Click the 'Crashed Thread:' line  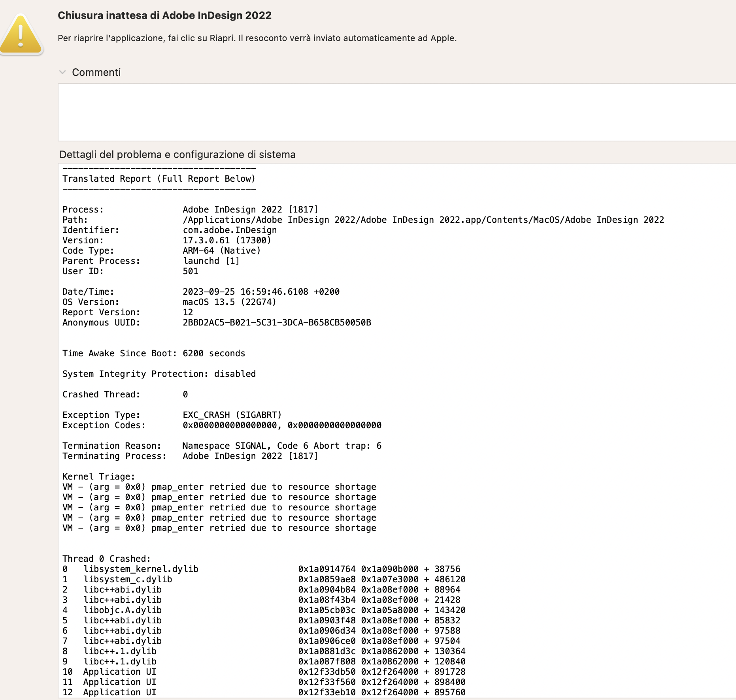click(125, 394)
